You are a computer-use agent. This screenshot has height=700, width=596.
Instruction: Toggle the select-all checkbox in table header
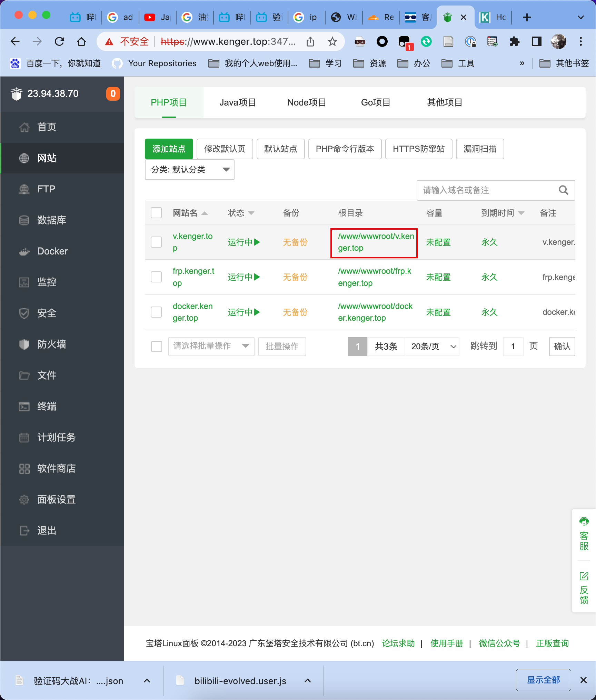[x=156, y=213]
